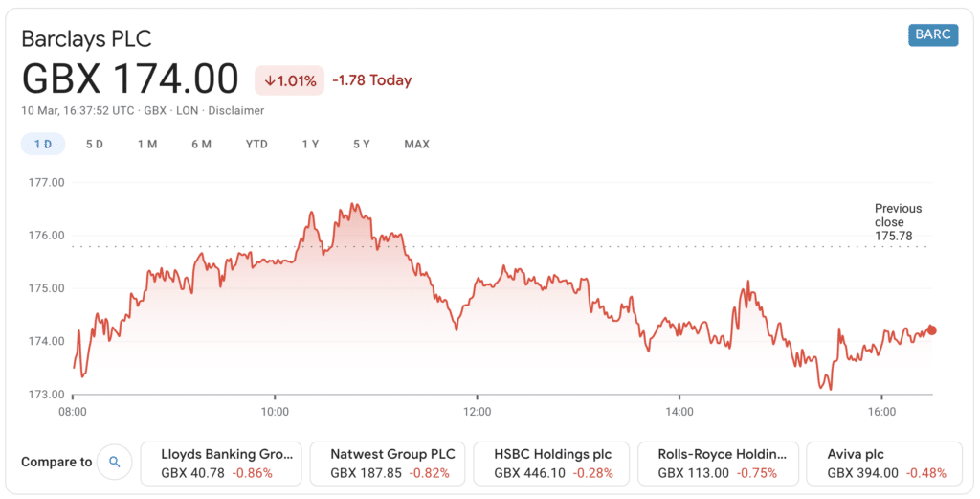Select the YTD chart range
The image size is (980, 499).
[256, 145]
